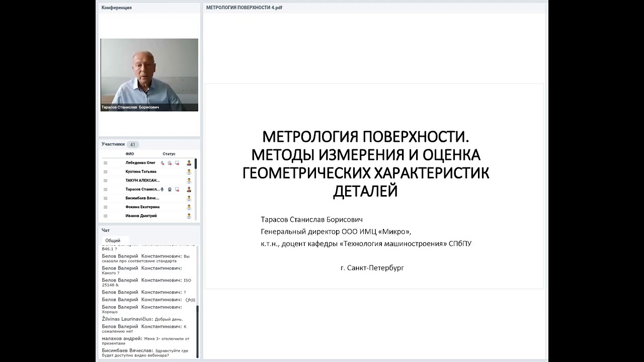Screen dimensions: 644x362
Task: Click the Конференция panel title
Action: tap(117, 8)
